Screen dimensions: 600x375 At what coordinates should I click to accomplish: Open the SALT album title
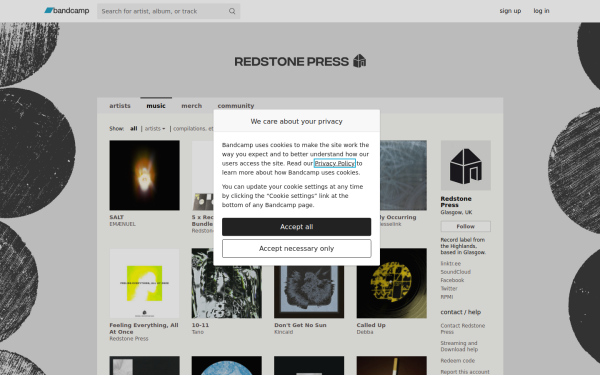pyautogui.click(x=116, y=217)
